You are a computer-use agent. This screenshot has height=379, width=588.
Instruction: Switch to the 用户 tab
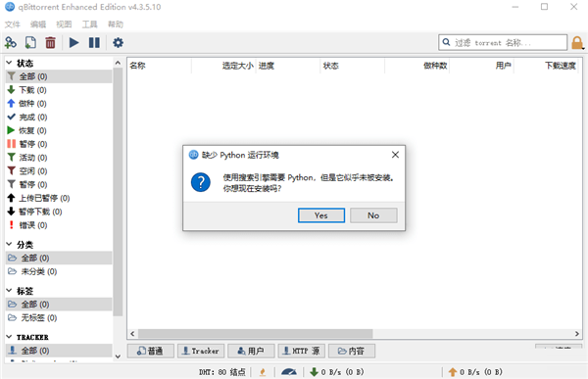coord(251,351)
